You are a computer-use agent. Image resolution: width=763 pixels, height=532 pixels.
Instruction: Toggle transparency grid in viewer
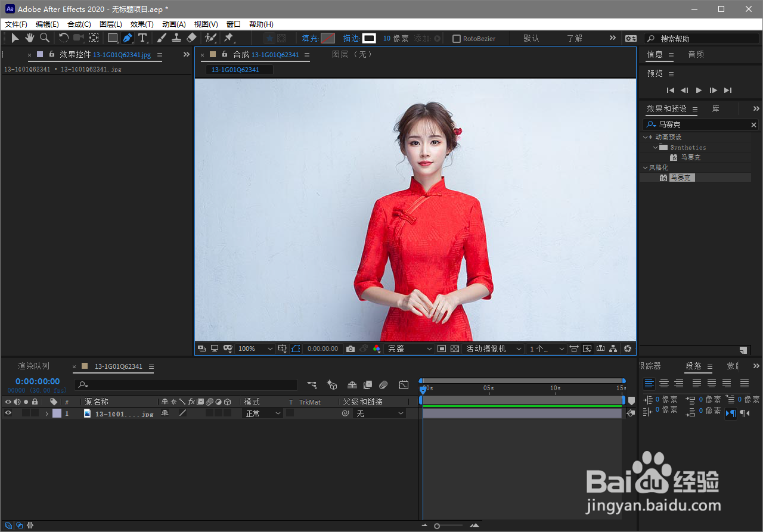click(x=455, y=349)
